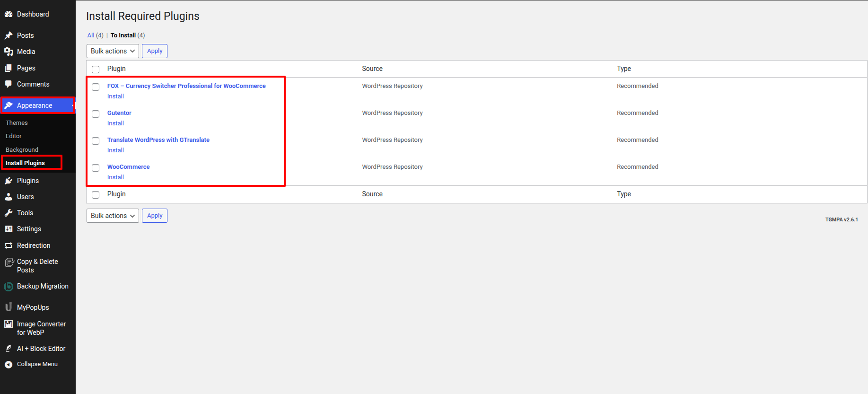
Task: Tick the Gutentor plugin checkbox
Action: [96, 114]
